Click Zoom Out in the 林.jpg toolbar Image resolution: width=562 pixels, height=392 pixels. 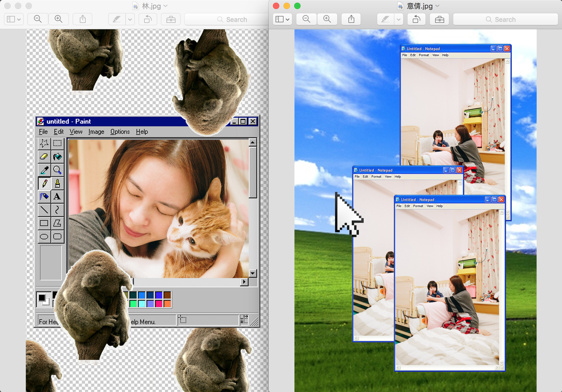pyautogui.click(x=38, y=19)
